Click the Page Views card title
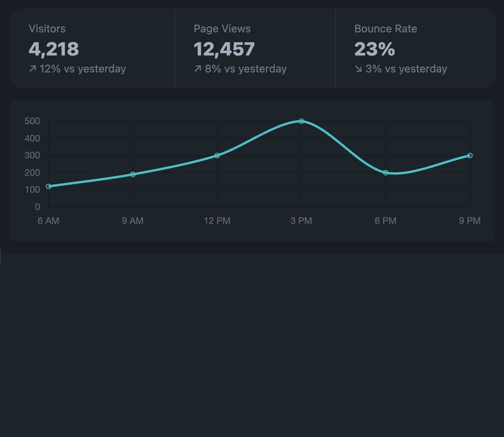This screenshot has width=504, height=437. click(222, 29)
